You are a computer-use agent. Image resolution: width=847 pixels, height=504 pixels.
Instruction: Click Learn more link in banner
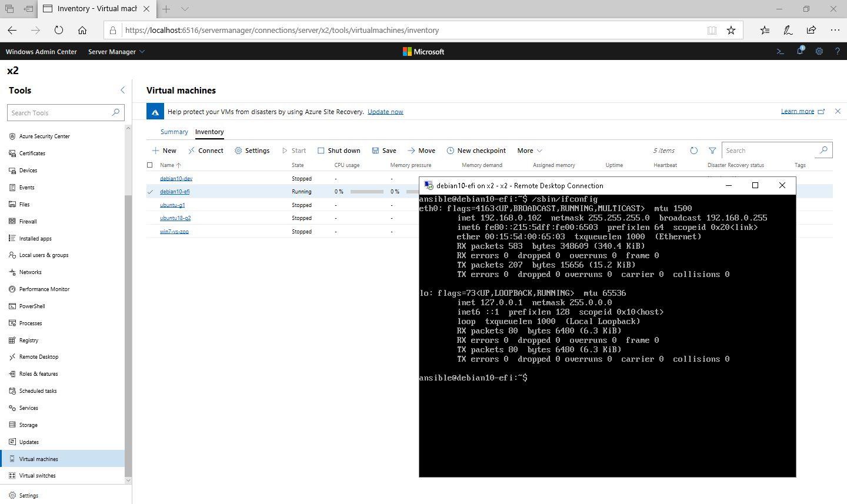[x=798, y=111]
